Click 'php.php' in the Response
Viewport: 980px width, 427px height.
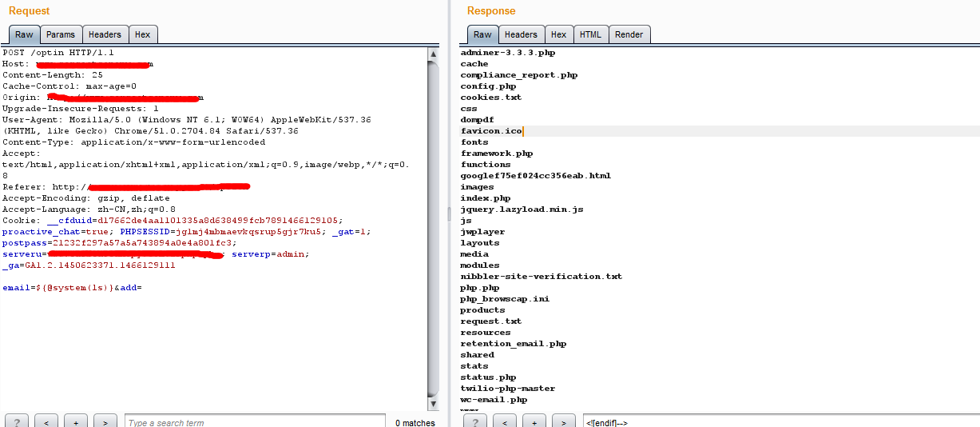tap(480, 288)
